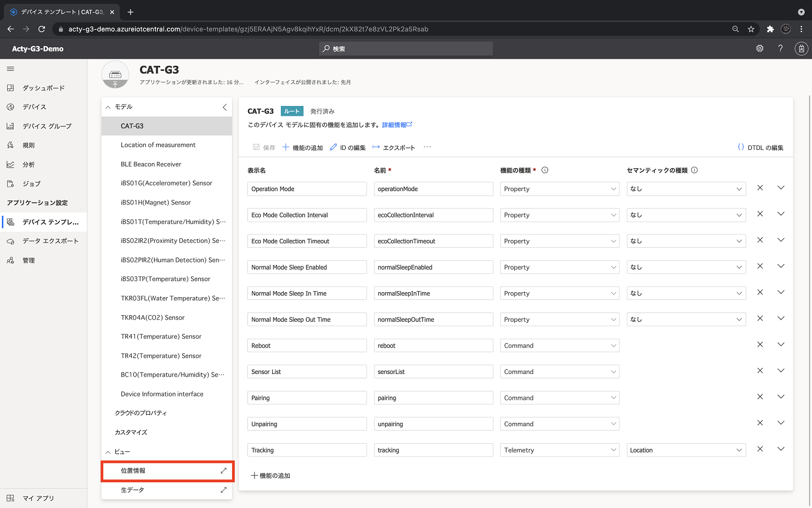Collapse the model panel with left chevron
This screenshot has height=508, width=812.
(x=224, y=107)
